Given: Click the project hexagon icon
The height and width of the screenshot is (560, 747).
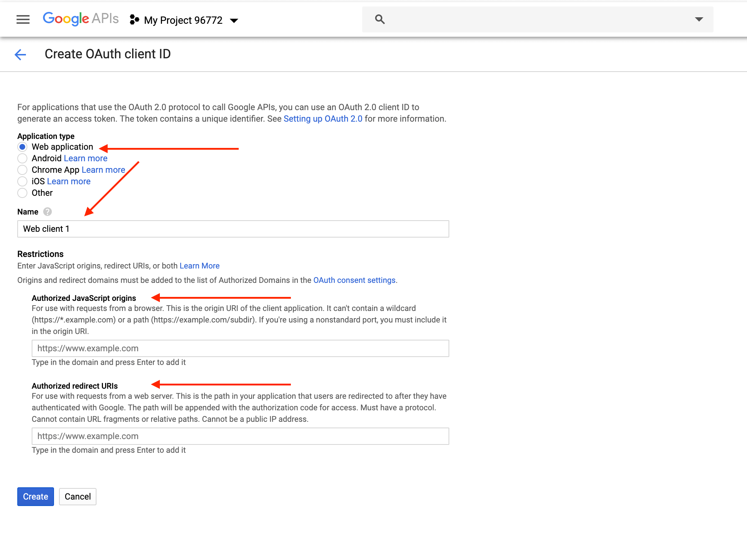Looking at the screenshot, I should 134,20.
